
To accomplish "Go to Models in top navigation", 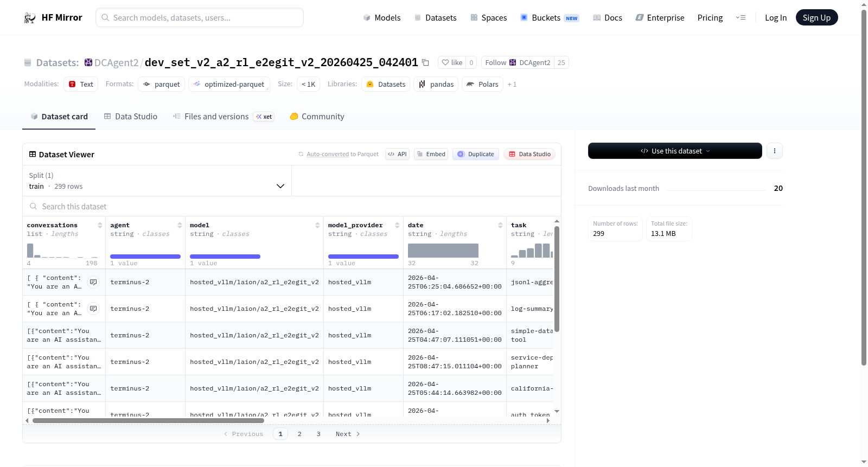I will 382,18.
